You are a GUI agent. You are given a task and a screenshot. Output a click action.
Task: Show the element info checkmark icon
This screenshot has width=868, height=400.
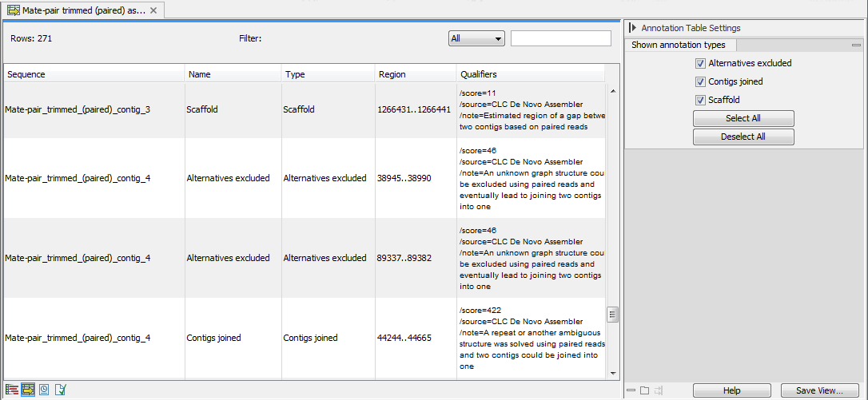pos(62,390)
